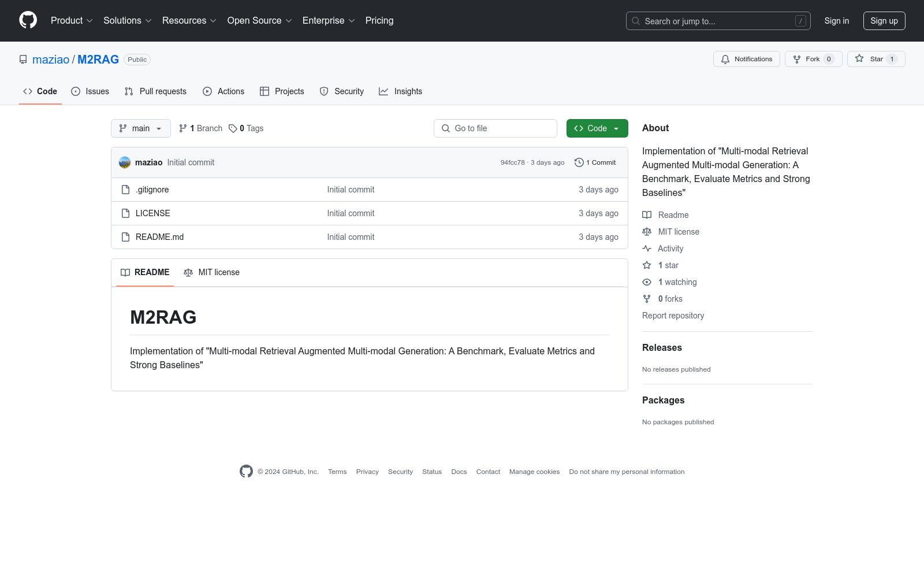The image size is (924, 578).
Task: Click Initial commit message in LICENSE row
Action: point(351,213)
